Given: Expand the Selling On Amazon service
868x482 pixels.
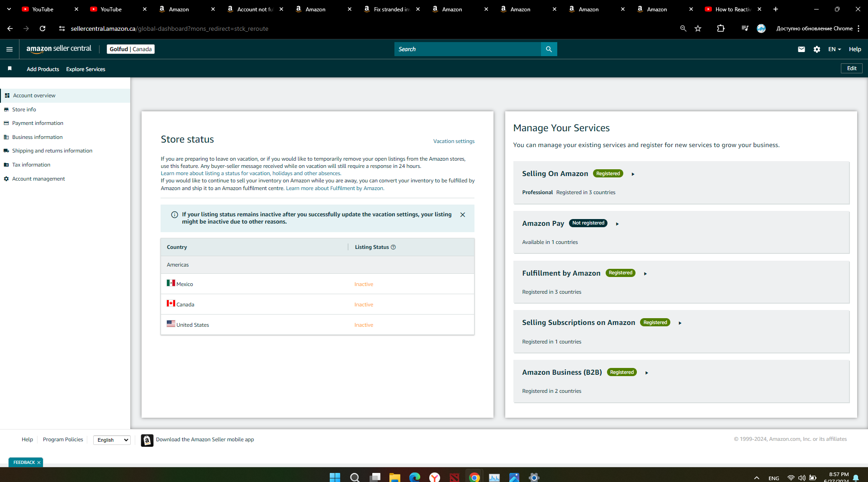Looking at the screenshot, I should click(633, 174).
